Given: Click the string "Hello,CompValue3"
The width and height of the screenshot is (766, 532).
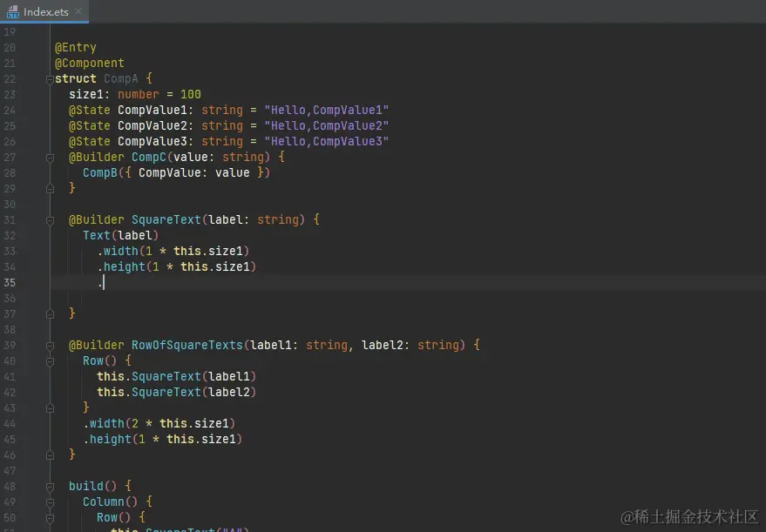Looking at the screenshot, I should click(x=326, y=141).
